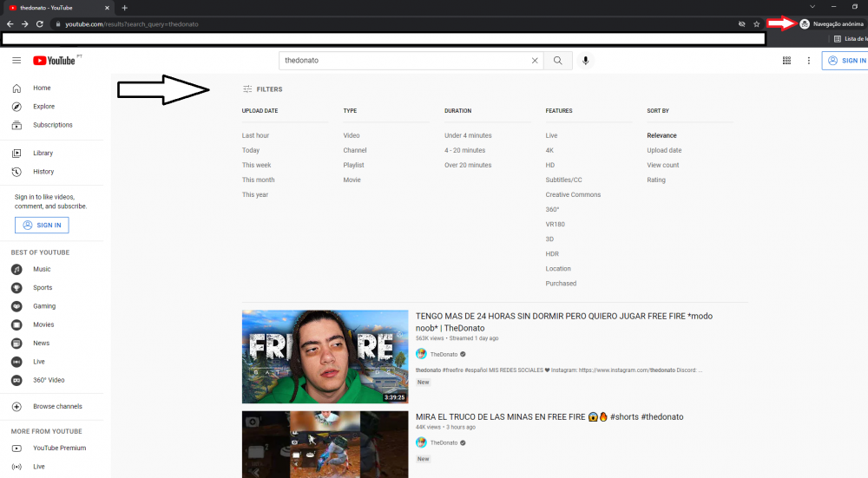Open the three-dot settings menu
Image resolution: width=868 pixels, height=478 pixels.
809,61
